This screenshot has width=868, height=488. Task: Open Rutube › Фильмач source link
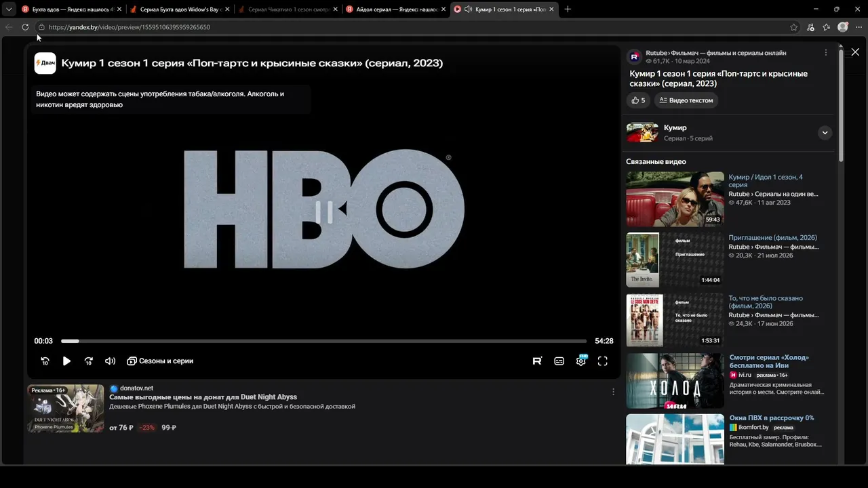point(716,53)
